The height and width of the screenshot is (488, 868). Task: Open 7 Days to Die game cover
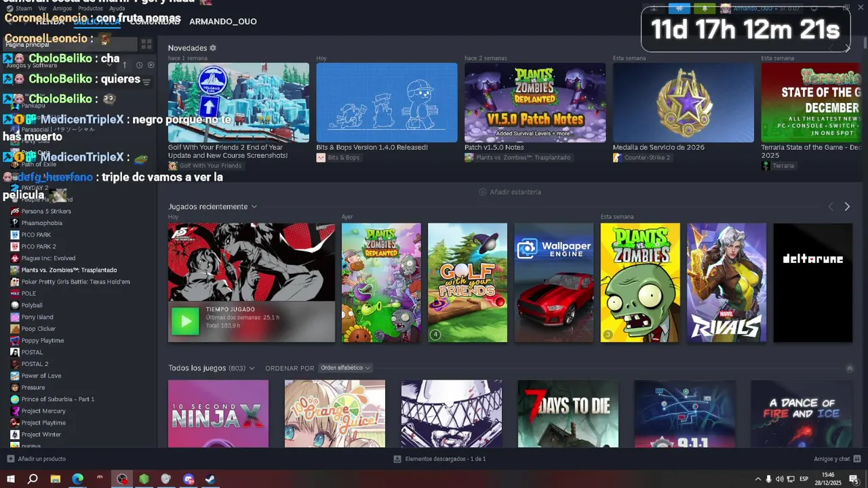[x=568, y=413]
